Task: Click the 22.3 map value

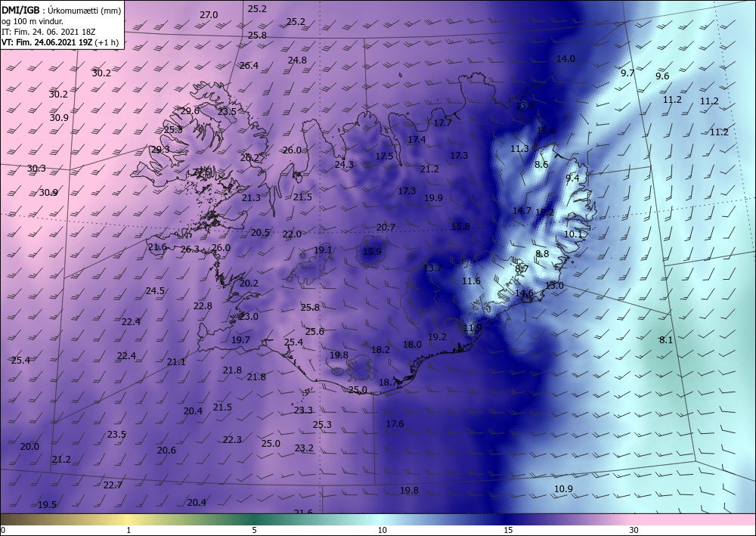Action: point(232,439)
